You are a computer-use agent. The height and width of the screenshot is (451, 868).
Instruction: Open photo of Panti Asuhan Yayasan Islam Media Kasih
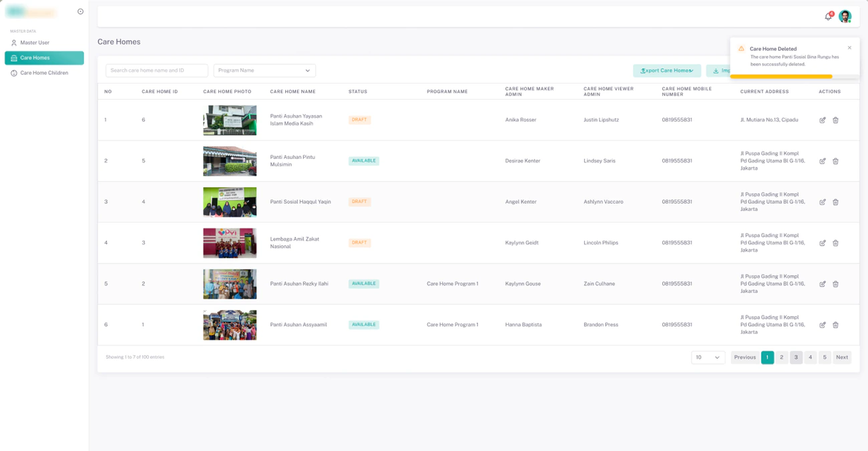(230, 120)
